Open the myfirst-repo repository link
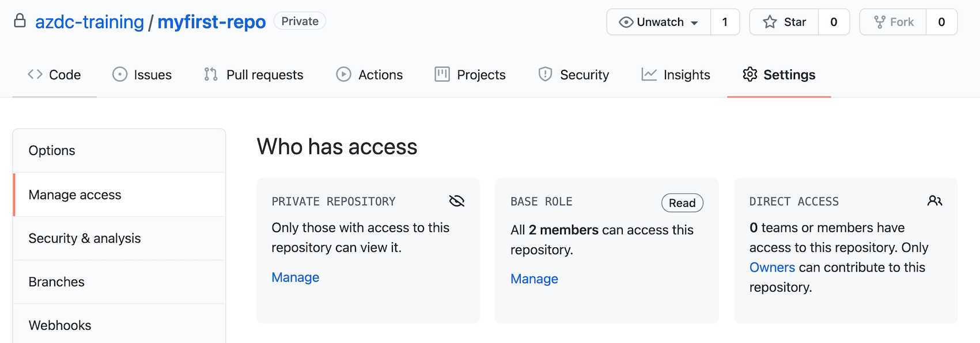 [x=211, y=22]
